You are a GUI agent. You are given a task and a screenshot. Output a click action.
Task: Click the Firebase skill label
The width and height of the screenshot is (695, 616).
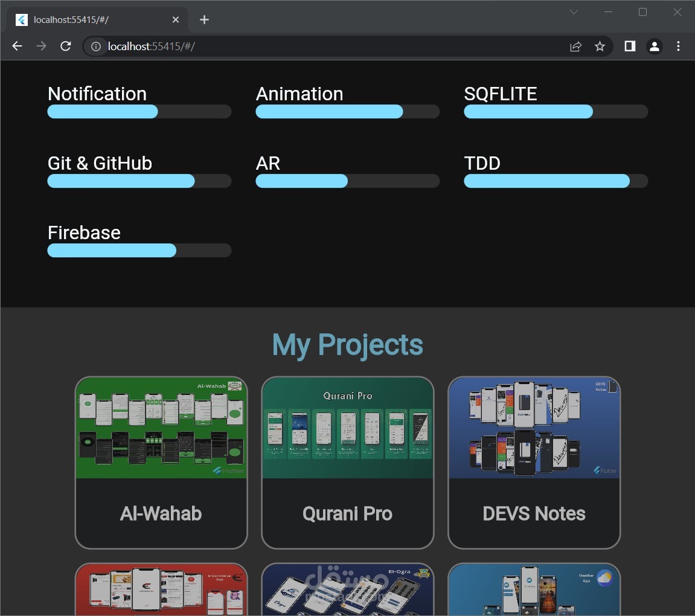[84, 233]
